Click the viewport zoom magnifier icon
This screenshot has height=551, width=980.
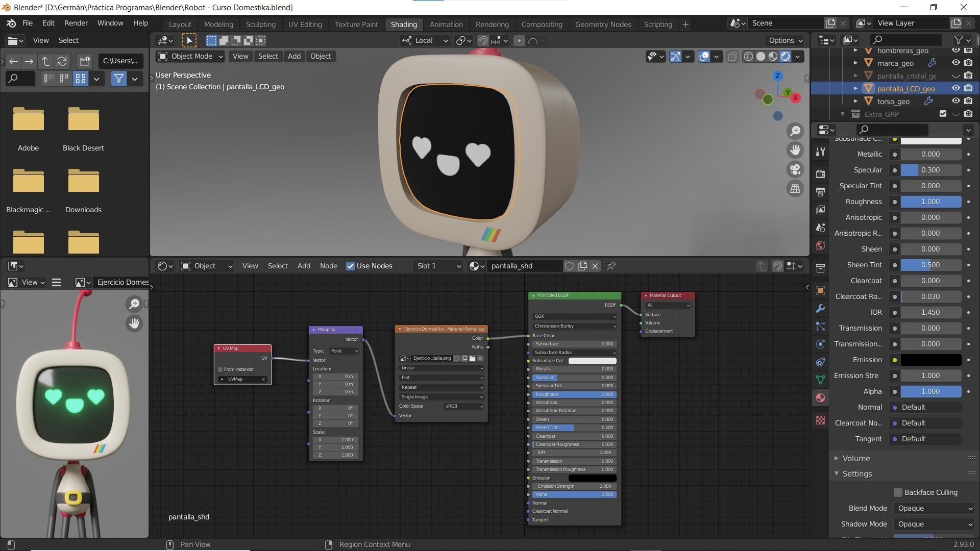coord(795,131)
